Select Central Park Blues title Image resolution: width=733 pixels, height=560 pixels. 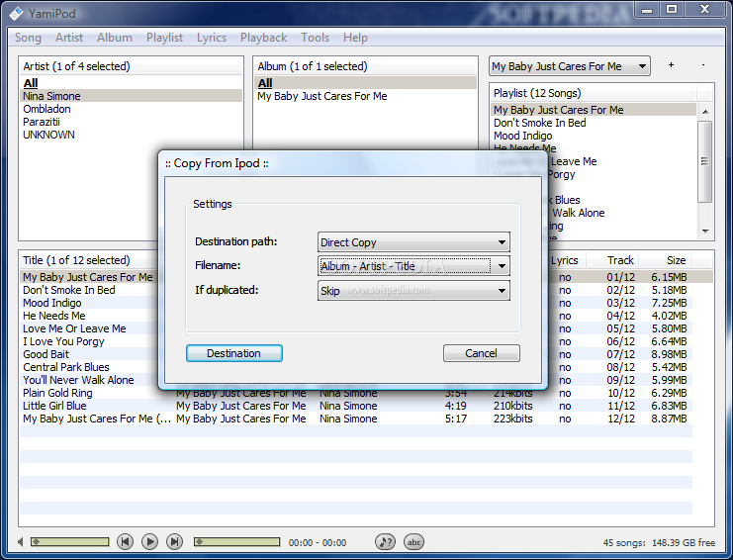click(x=66, y=367)
